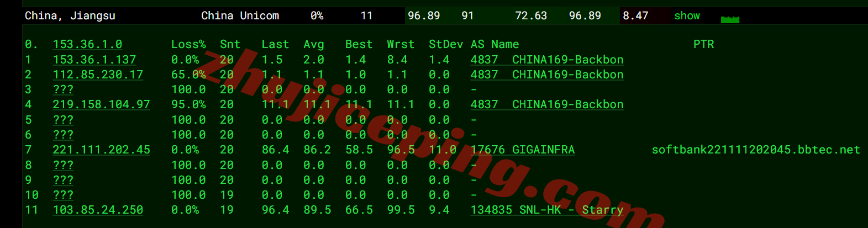Image resolution: width=868 pixels, height=228 pixels.
Task: Click hop 10 unknown '???' link
Action: [63, 195]
